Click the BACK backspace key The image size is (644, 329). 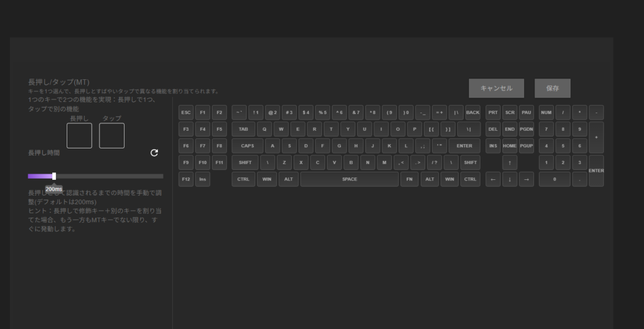472,113
